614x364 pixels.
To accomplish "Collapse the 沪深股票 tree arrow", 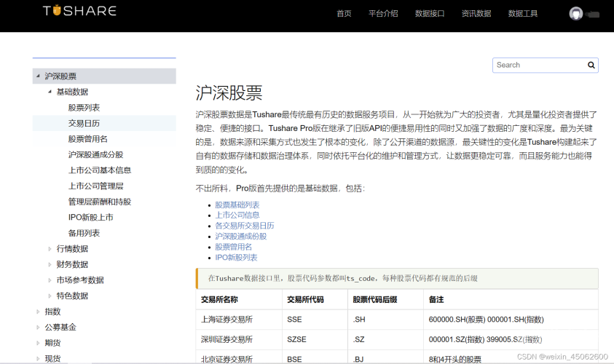I will [x=38, y=76].
